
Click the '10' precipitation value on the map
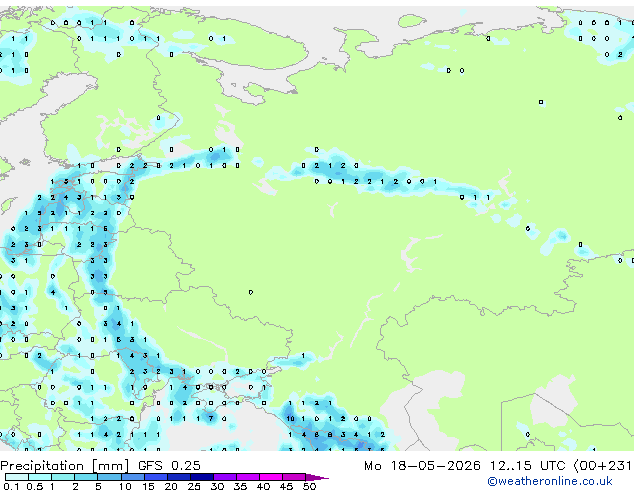(x=290, y=418)
